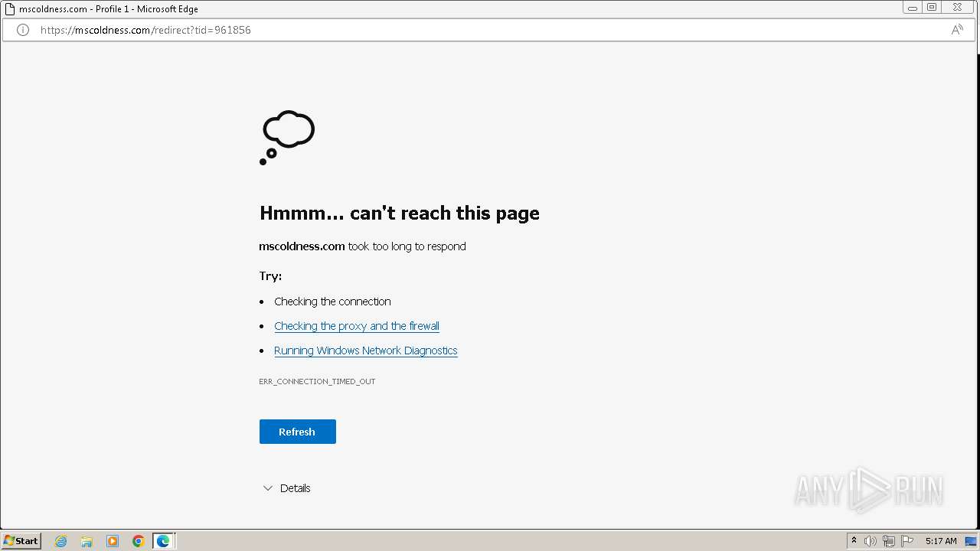Click the Checking the connection text
This screenshot has width=980, height=551.
pos(332,302)
